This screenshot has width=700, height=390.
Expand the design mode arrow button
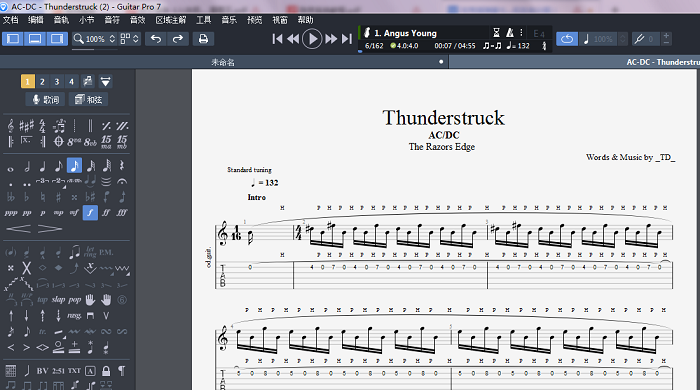[105, 82]
